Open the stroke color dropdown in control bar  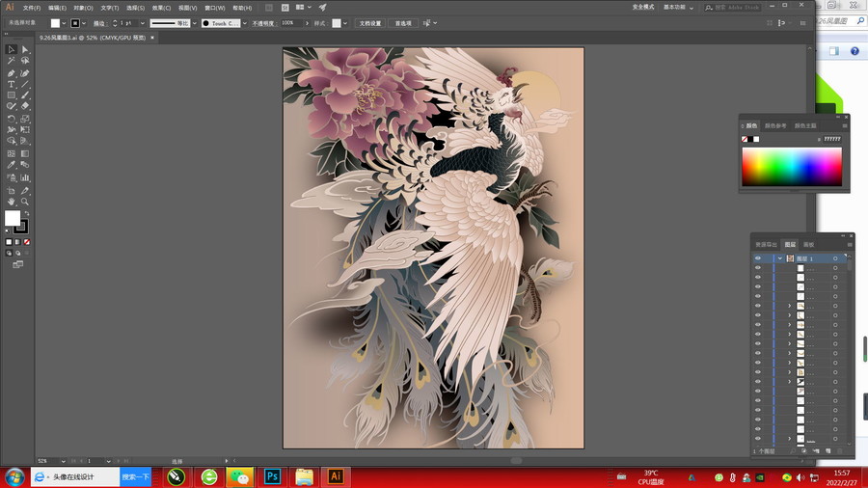(x=84, y=23)
